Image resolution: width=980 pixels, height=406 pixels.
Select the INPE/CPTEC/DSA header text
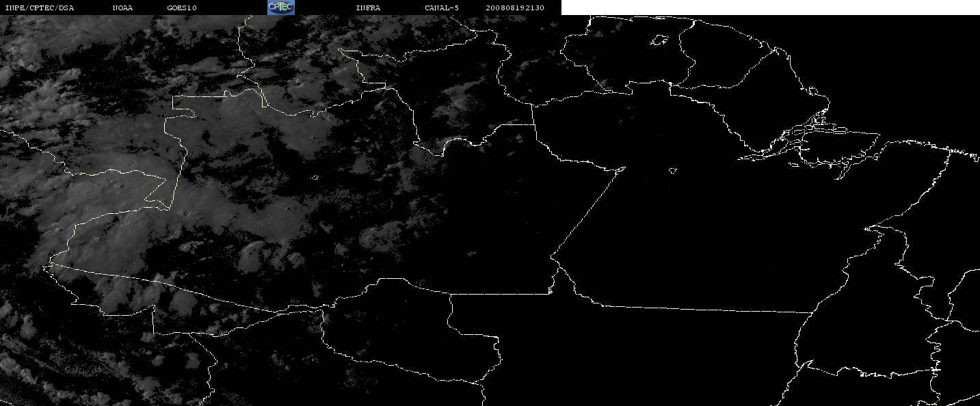coord(40,8)
